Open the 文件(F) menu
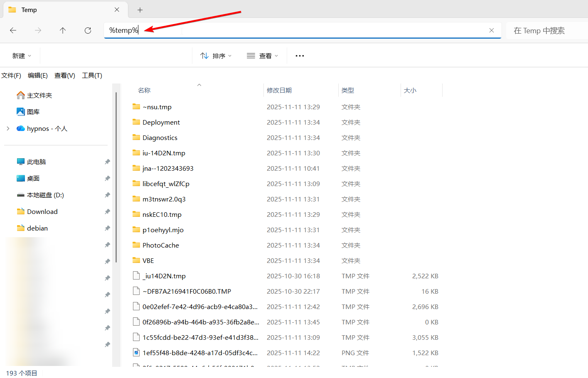Screen dimensions: 588x378 pos(11,75)
